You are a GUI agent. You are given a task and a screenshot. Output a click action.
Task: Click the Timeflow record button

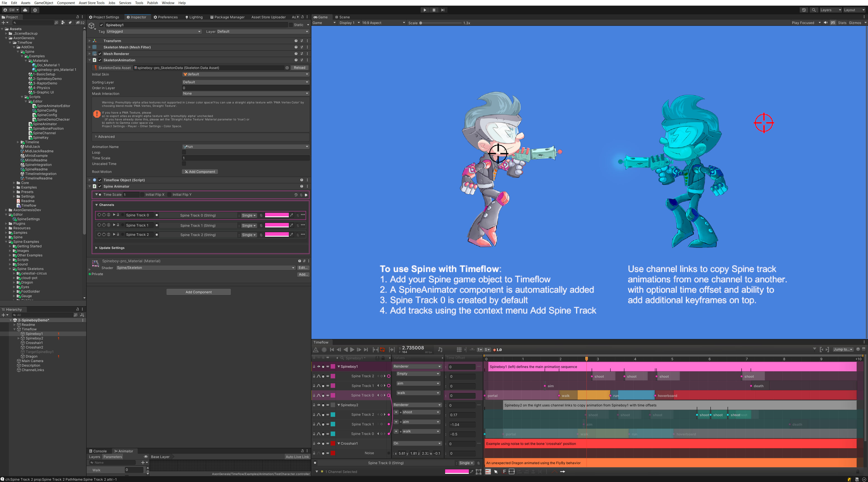tap(324, 350)
